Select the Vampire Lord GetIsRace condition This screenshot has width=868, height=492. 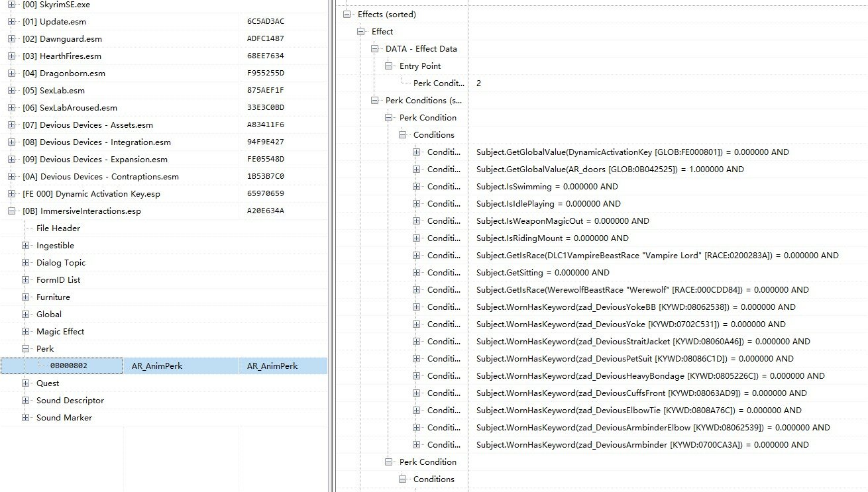pyautogui.click(x=657, y=256)
